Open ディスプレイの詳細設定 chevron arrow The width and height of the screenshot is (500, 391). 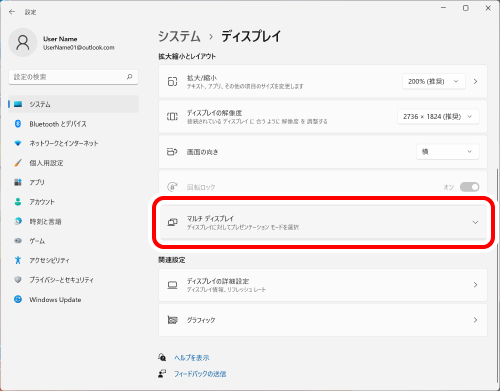(476, 285)
